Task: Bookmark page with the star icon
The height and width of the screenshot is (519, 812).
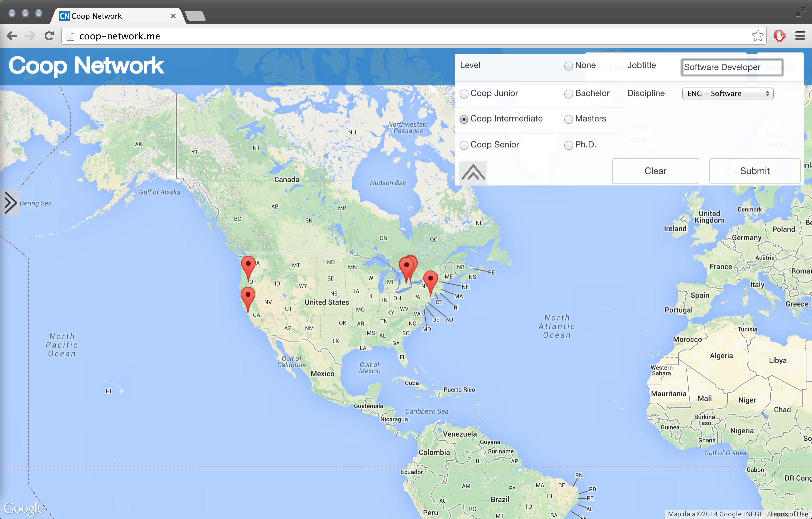Action: coord(757,36)
